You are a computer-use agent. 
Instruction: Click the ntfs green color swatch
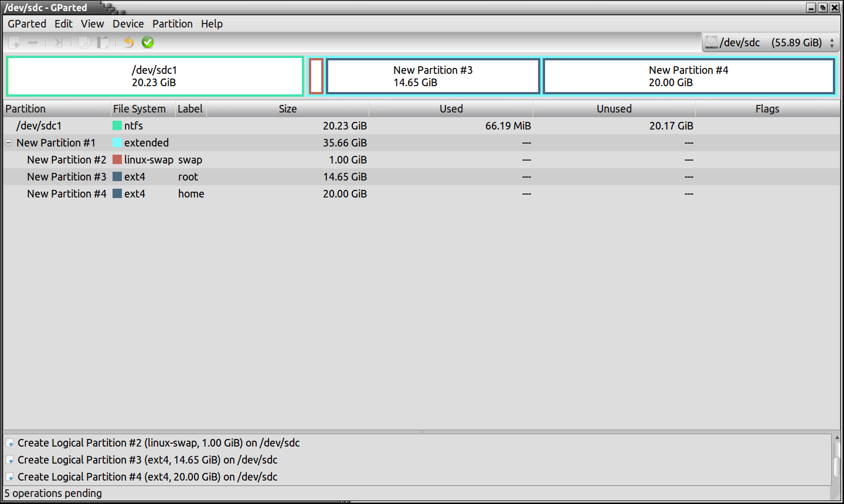(x=117, y=125)
